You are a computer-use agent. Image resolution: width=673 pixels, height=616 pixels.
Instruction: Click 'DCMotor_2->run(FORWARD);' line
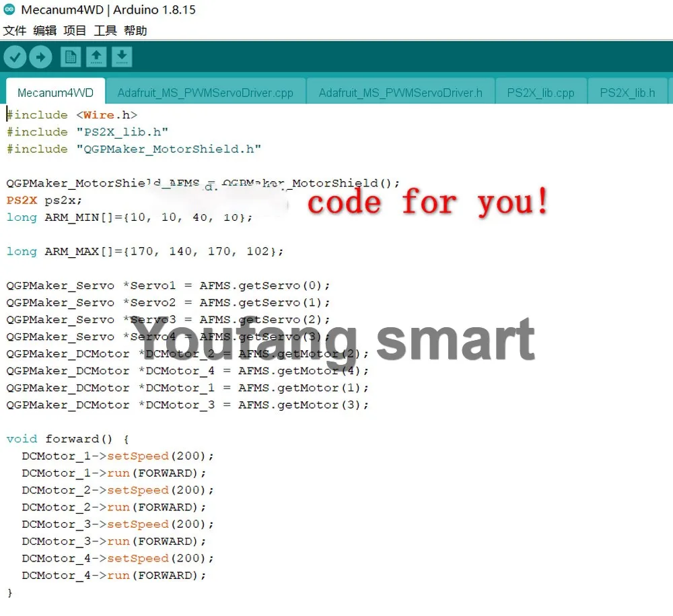(x=114, y=507)
